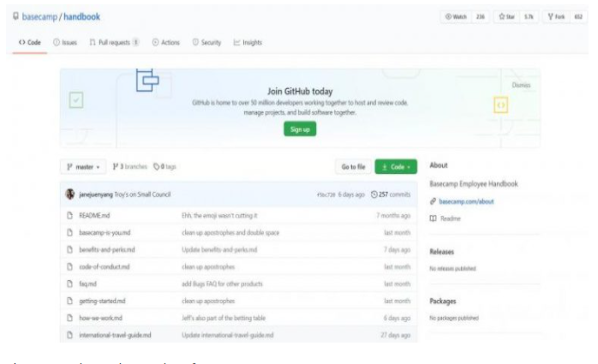Click the file icon beside international-travel-guide.md
Viewport: 598px width, 364px height.
[x=69, y=335]
